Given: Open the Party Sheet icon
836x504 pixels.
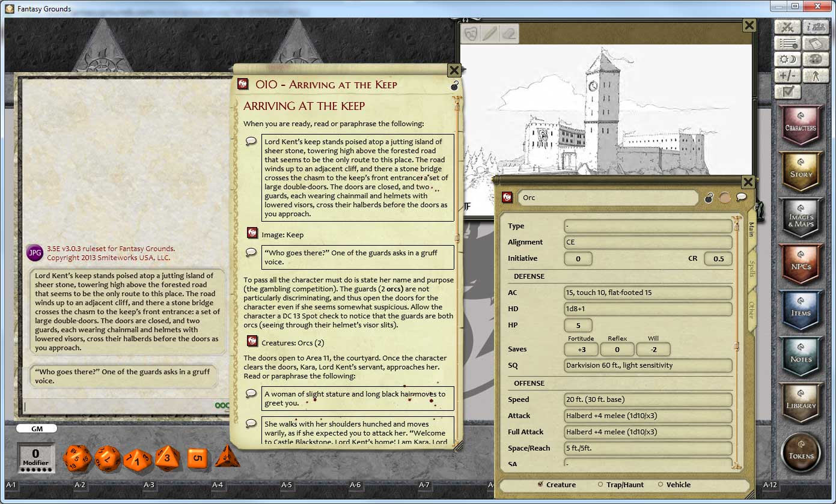Looking at the screenshot, I should coord(816,27).
